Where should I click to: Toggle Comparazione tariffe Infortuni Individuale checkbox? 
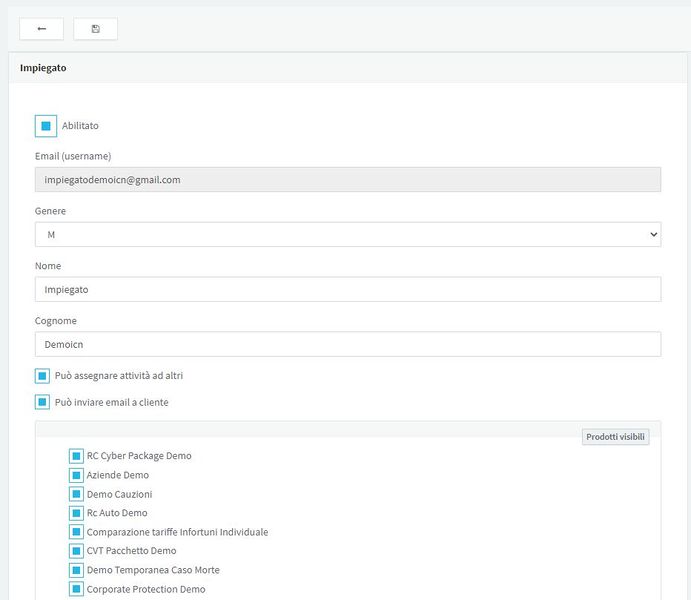tap(76, 532)
